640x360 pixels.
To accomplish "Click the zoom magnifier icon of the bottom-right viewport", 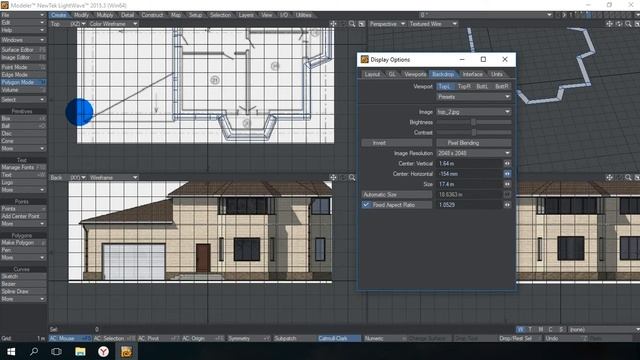I will click(628, 178).
